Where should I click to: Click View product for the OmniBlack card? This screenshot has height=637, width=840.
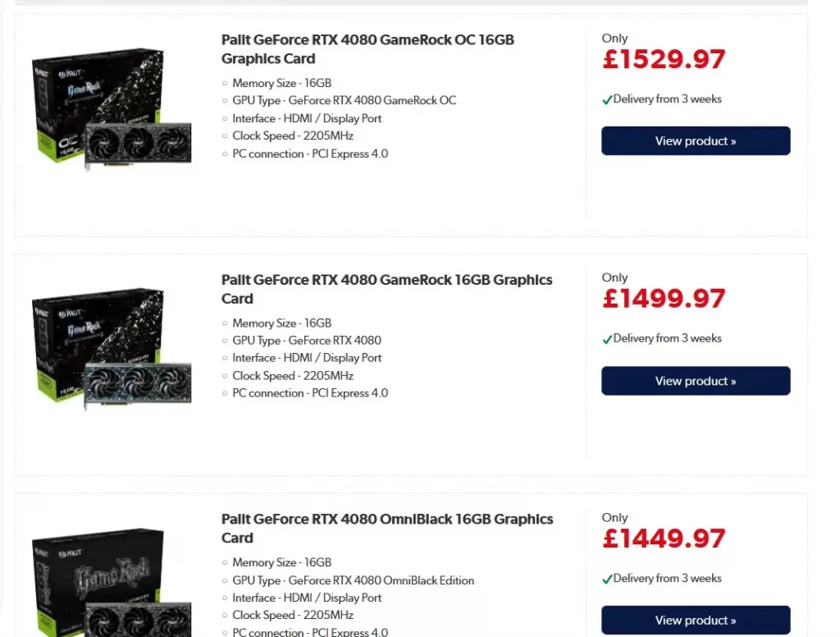tap(695, 620)
